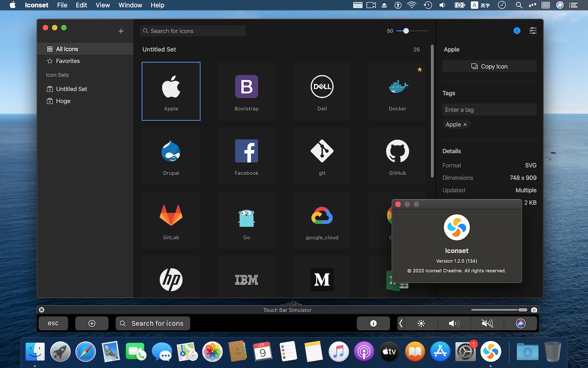Image resolution: width=588 pixels, height=368 pixels.
Task: Tap the Siri button in Touch Bar
Action: pos(521,323)
